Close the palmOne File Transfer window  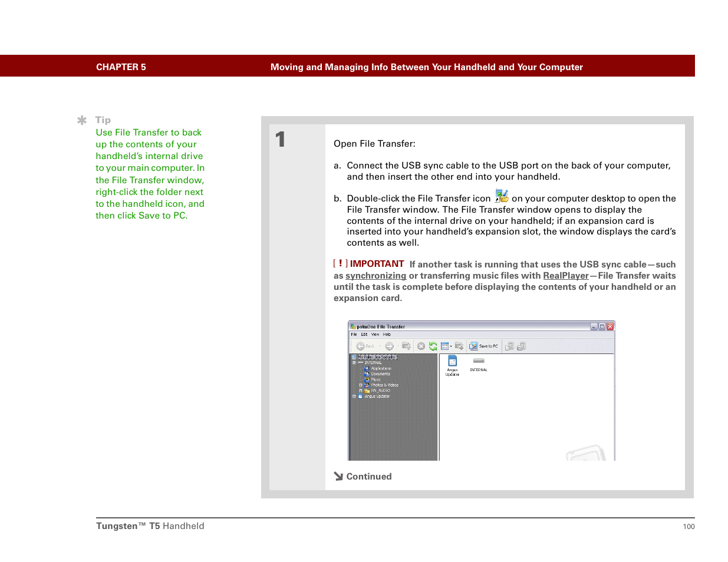(x=610, y=326)
